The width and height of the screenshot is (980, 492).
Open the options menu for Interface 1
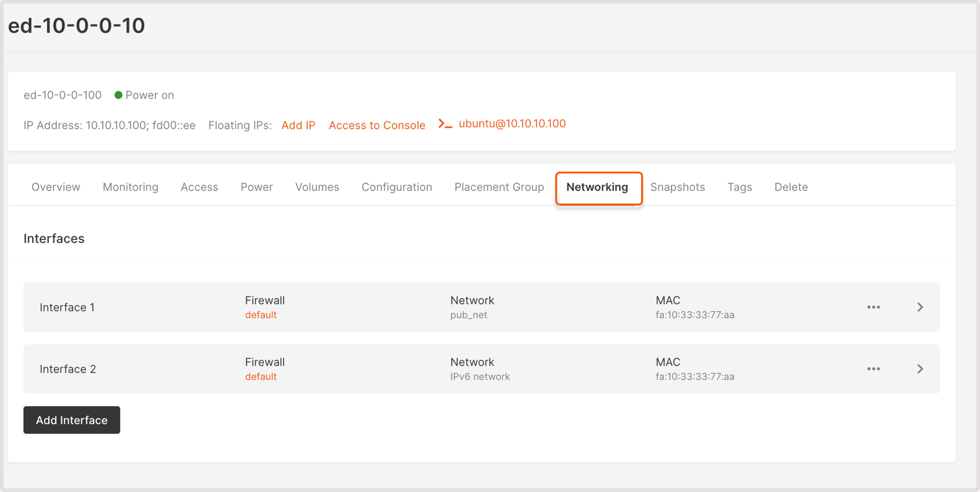[874, 307]
